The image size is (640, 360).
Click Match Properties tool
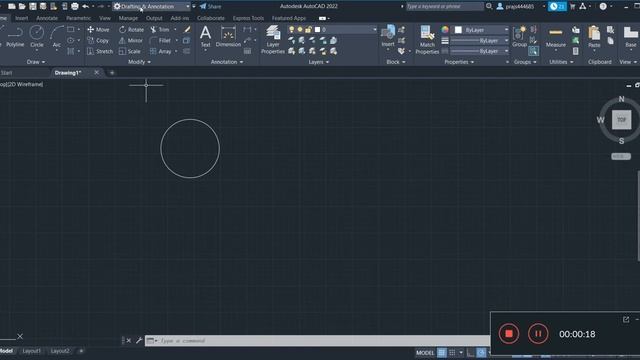pos(427,40)
